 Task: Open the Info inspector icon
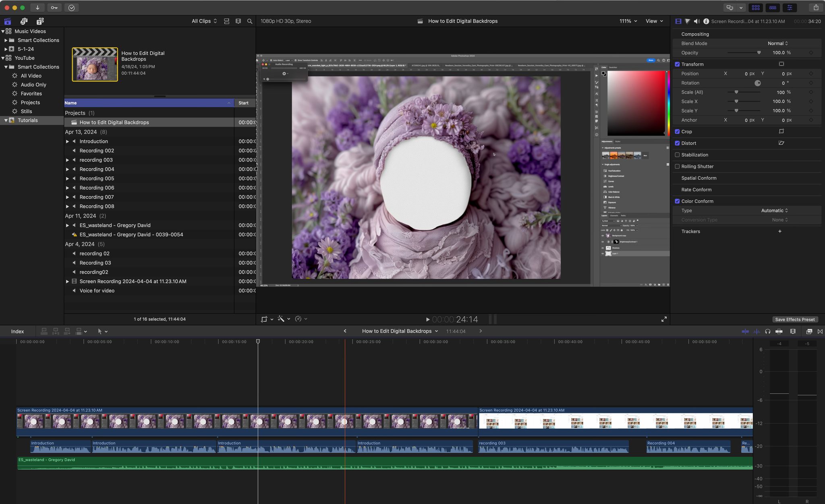coord(706,21)
